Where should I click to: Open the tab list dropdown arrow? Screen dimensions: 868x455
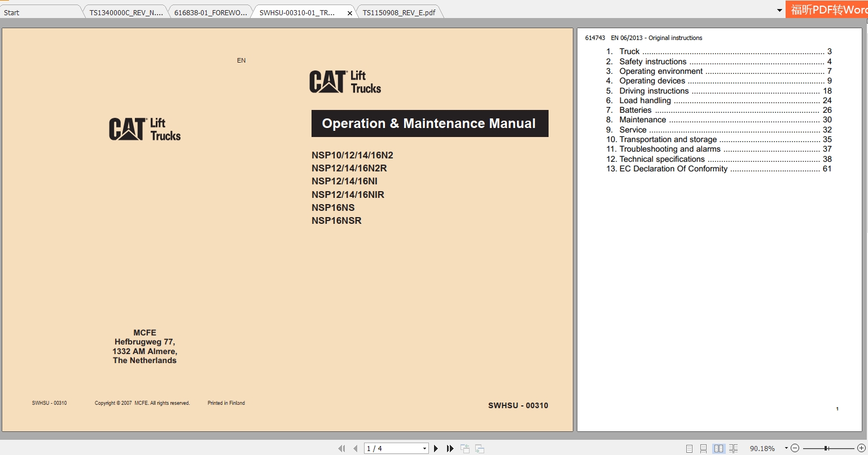click(x=778, y=10)
